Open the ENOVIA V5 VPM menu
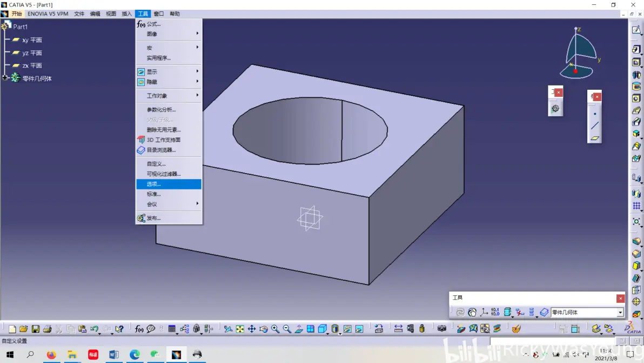The image size is (644, 363). [48, 14]
